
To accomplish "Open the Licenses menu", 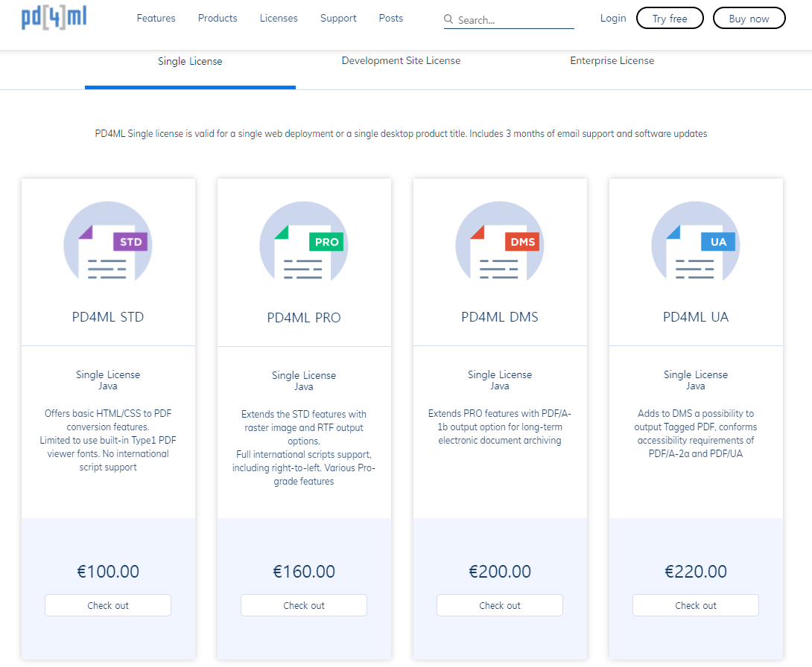I will click(279, 18).
